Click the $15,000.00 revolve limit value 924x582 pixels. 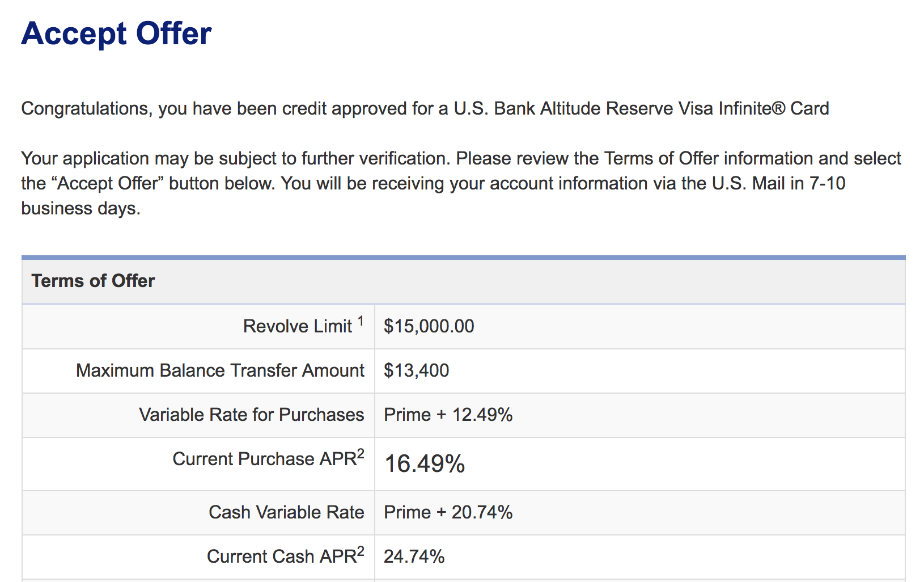(429, 326)
